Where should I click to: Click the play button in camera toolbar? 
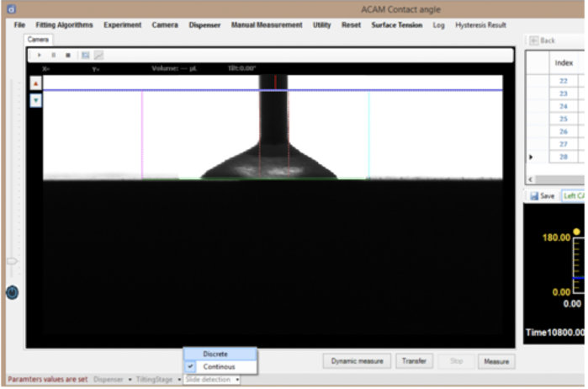click(39, 56)
